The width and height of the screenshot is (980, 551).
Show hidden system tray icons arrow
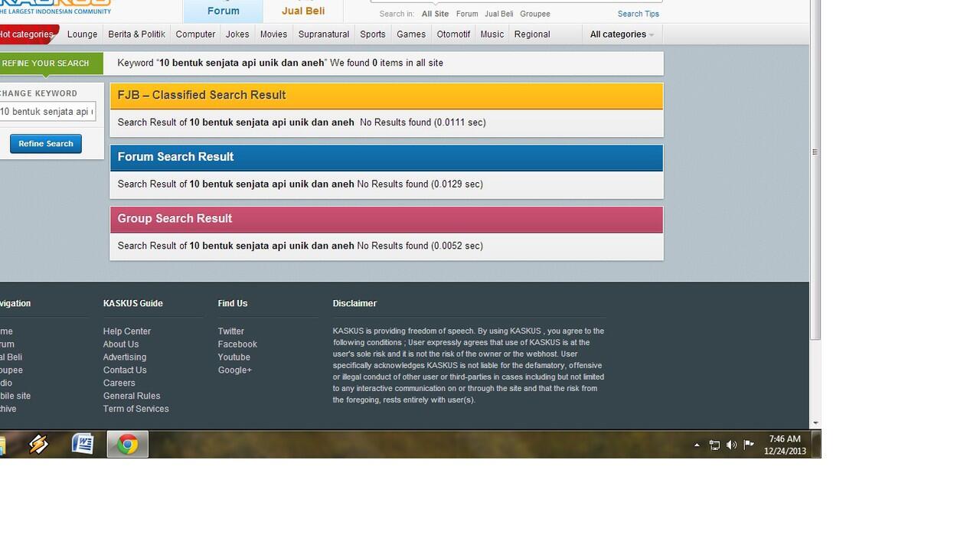[697, 445]
